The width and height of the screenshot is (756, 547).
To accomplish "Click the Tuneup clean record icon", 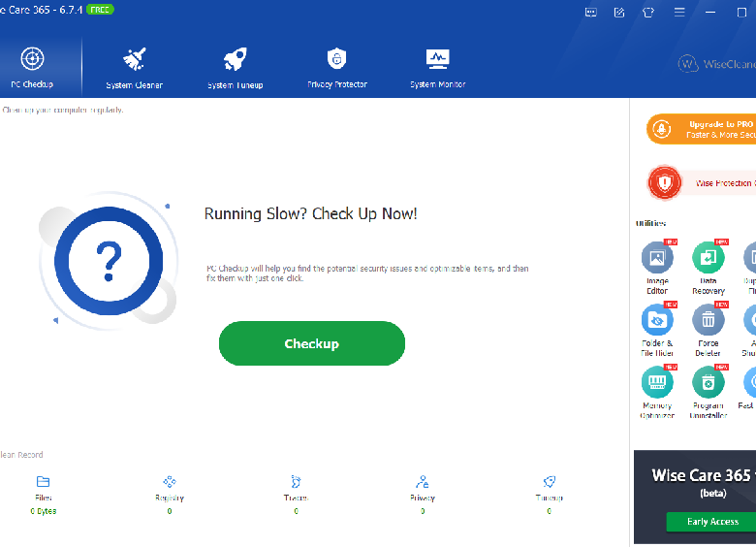I will pos(550,481).
